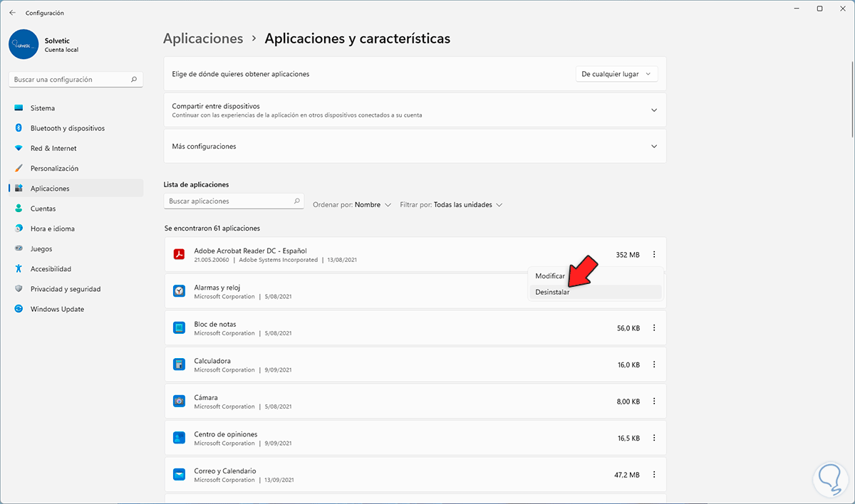Click Calculadora app name

coord(212,361)
